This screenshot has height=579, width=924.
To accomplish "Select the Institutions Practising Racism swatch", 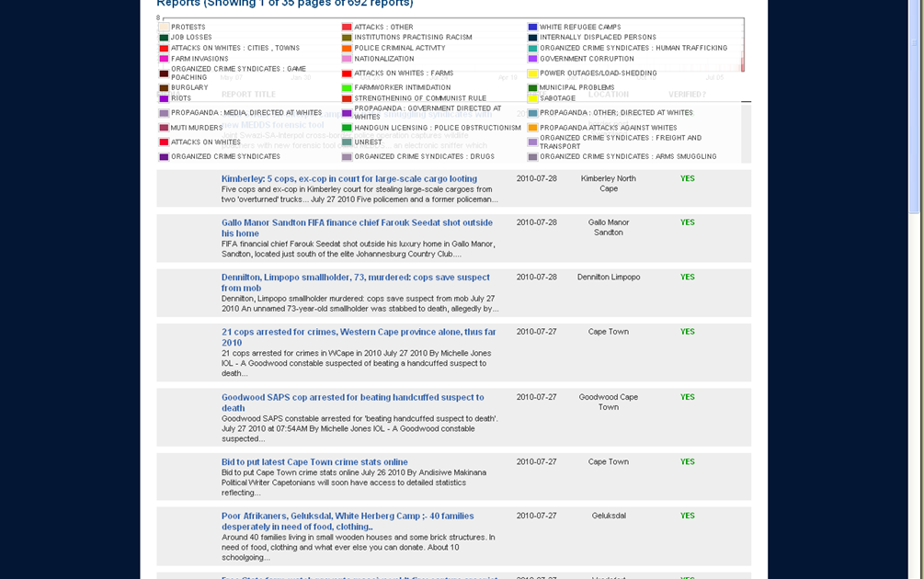I will coord(347,38).
